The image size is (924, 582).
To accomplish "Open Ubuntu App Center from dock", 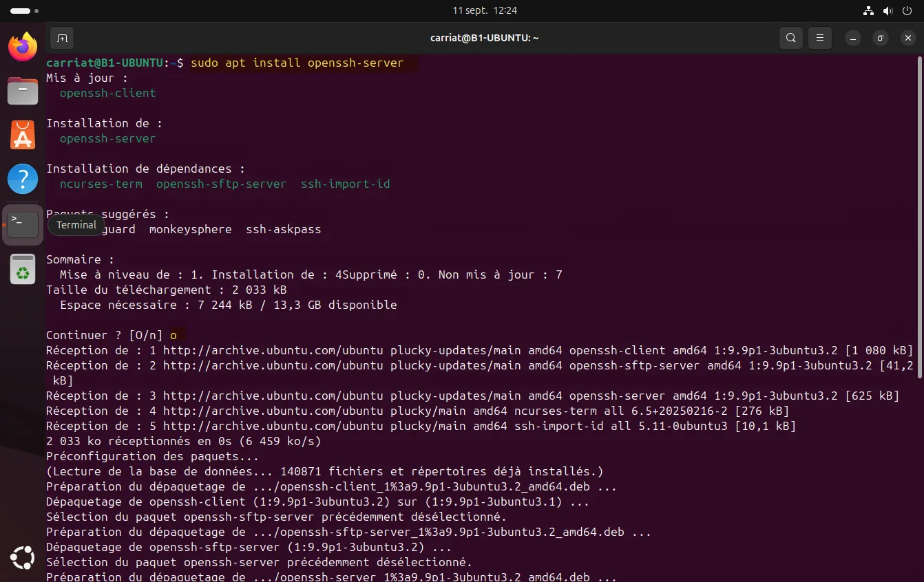I will coord(23,135).
